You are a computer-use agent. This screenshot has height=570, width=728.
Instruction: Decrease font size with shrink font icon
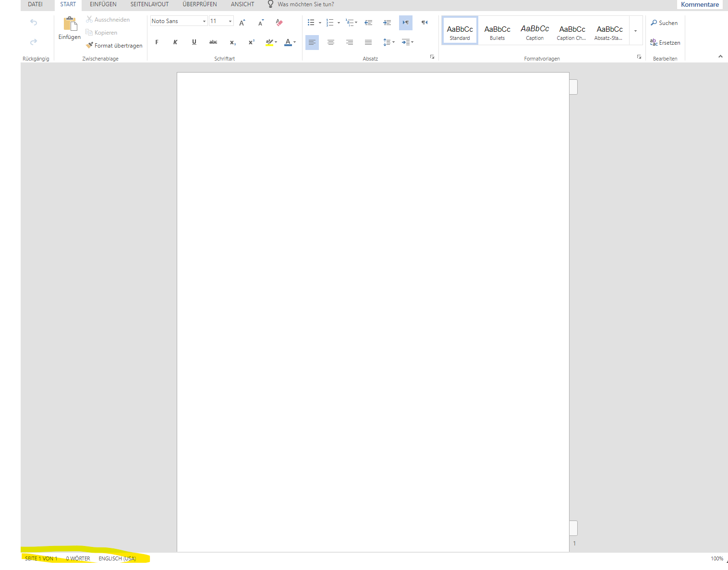tap(261, 23)
